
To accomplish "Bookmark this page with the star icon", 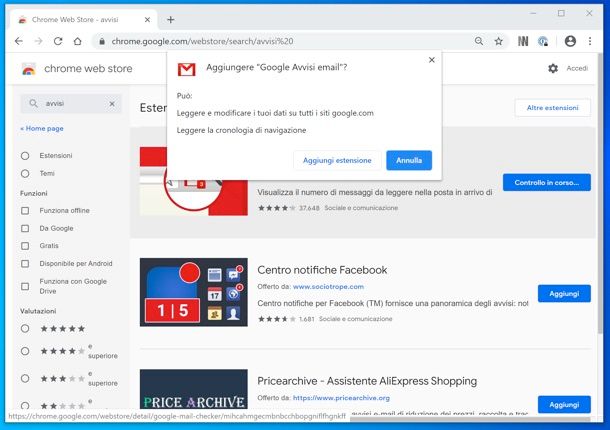I will point(498,41).
